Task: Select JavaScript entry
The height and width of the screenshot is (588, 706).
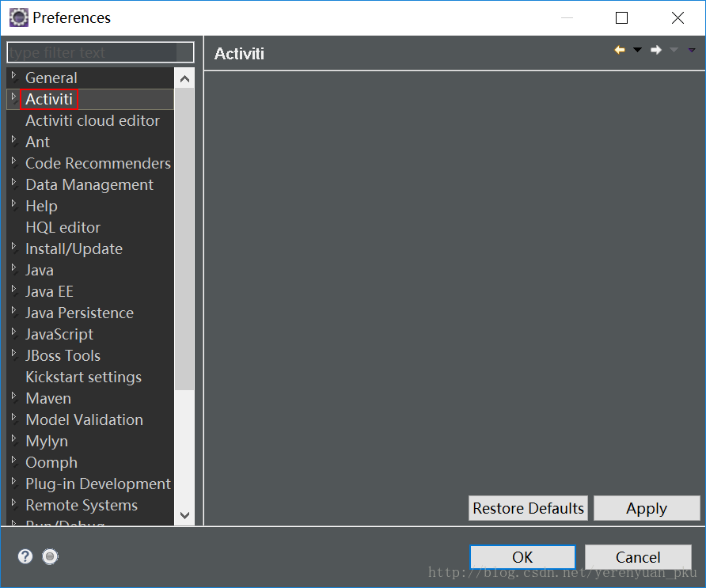Action: 59,335
